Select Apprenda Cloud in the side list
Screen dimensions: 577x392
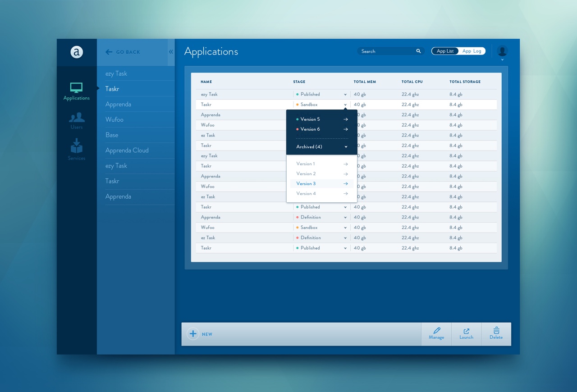tap(127, 150)
